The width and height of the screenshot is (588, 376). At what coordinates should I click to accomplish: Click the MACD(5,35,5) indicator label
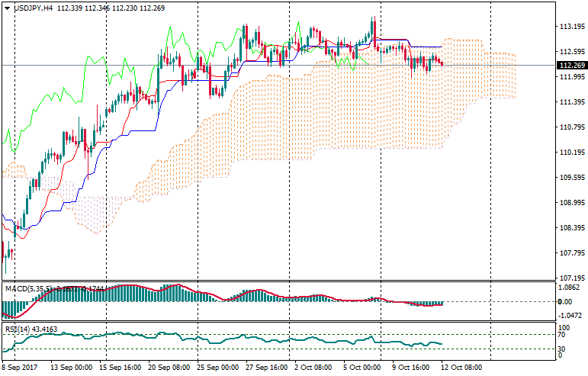[28, 288]
